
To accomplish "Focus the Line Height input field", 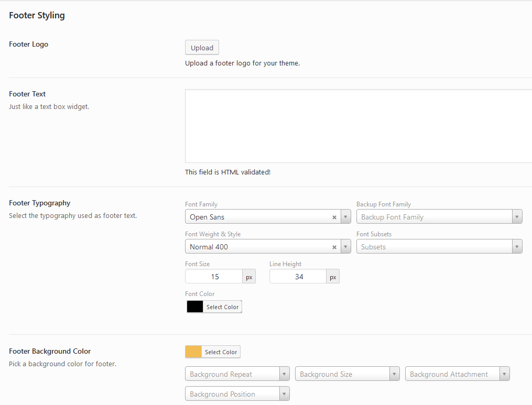I will click(298, 277).
